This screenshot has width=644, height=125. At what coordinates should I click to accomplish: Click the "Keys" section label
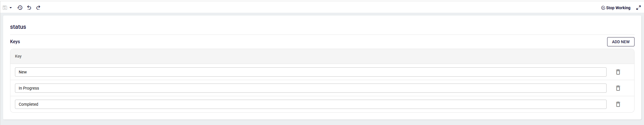pos(15,41)
